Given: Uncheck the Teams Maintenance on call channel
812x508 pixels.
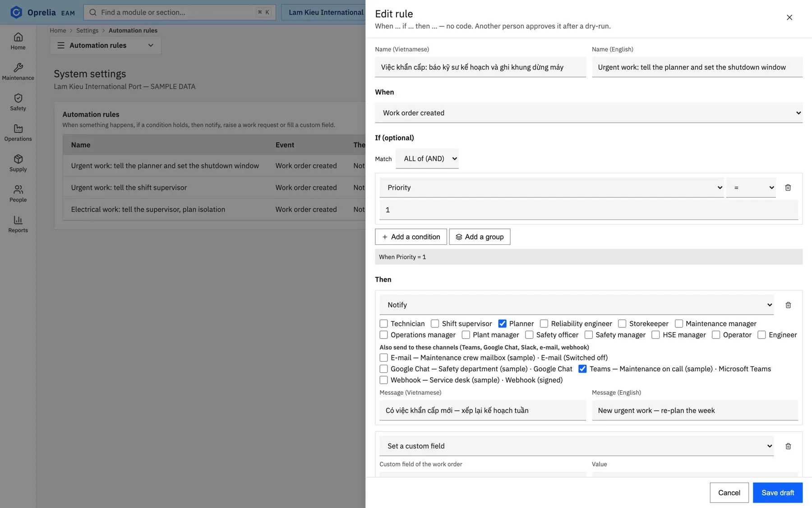Looking at the screenshot, I should [x=582, y=368].
